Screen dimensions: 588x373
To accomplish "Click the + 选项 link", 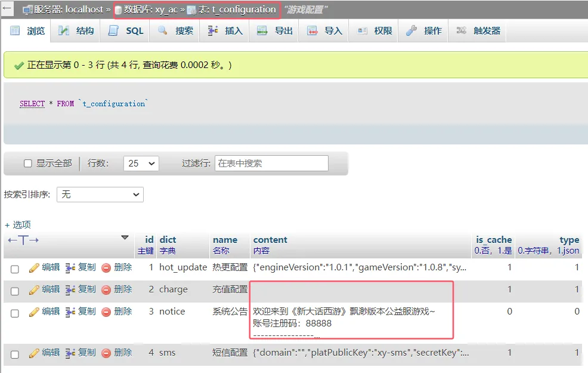I will 18,225.
